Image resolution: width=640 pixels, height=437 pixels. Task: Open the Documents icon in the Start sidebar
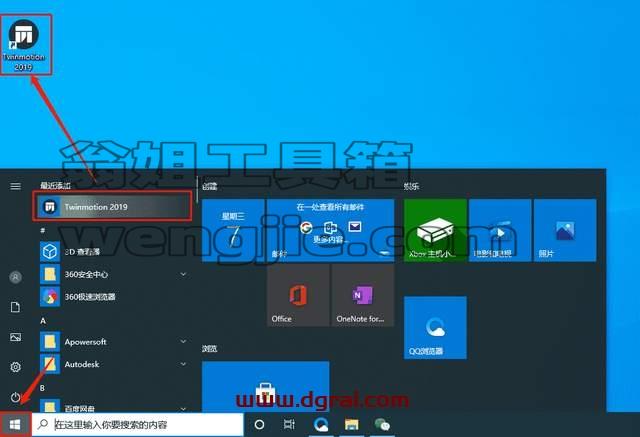(x=16, y=307)
